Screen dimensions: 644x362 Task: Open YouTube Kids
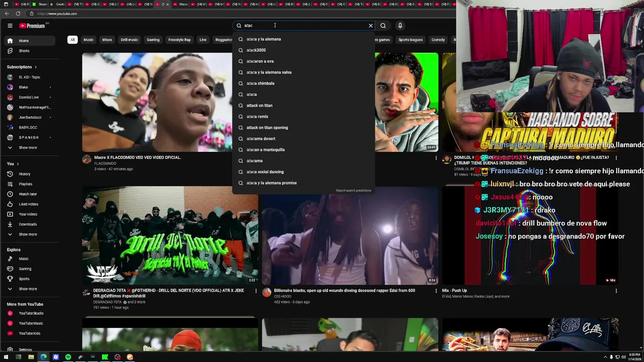pos(30,333)
